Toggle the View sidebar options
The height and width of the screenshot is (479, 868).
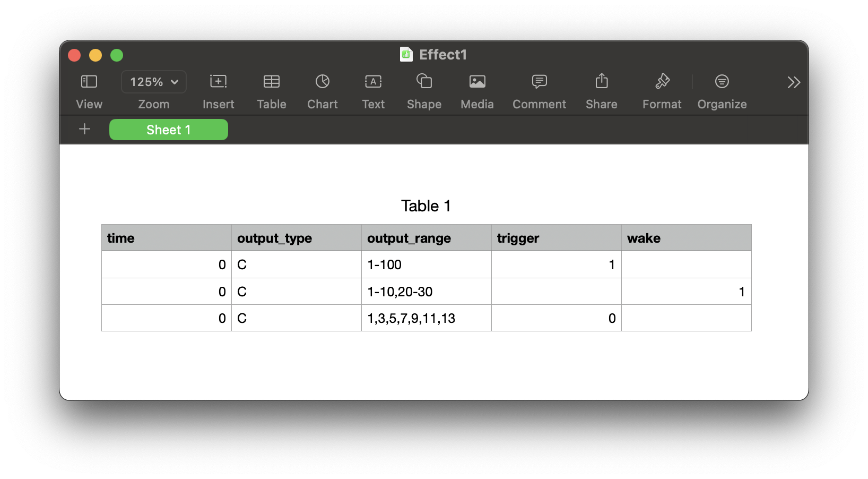click(x=88, y=90)
